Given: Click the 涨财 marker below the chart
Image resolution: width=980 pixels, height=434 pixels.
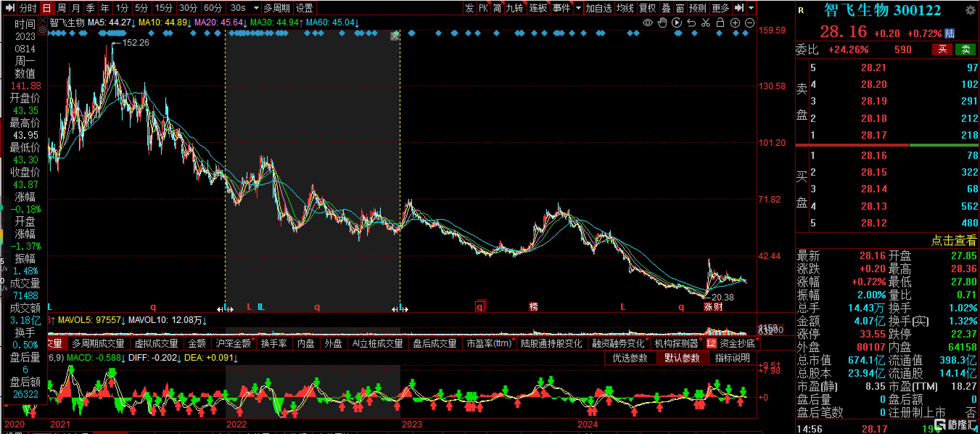Looking at the screenshot, I should click(x=713, y=307).
